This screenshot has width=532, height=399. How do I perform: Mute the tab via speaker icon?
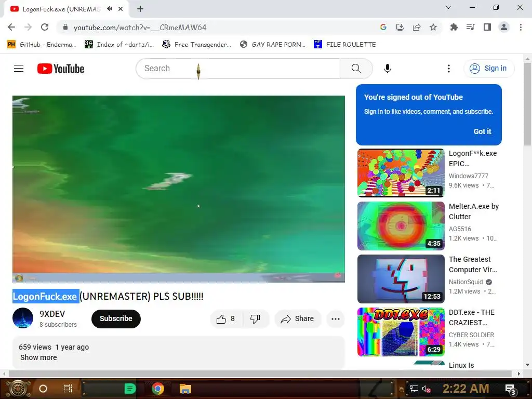click(109, 9)
